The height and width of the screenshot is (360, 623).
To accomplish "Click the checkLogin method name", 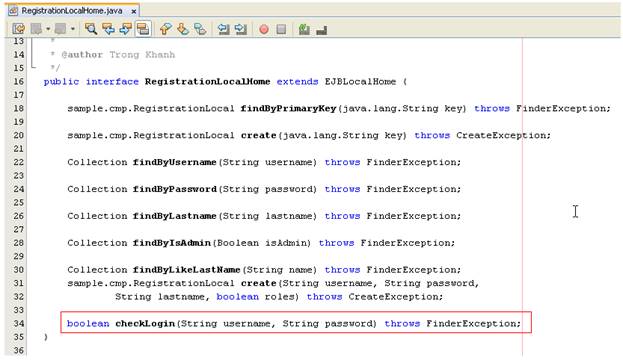I will pos(145,323).
